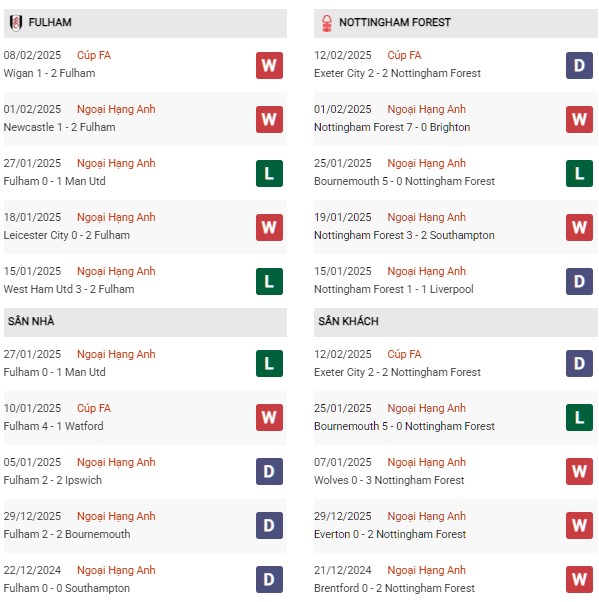599x602 pixels.
Task: Select the SÂN KHÁCH section header
Action: pyautogui.click(x=455, y=322)
